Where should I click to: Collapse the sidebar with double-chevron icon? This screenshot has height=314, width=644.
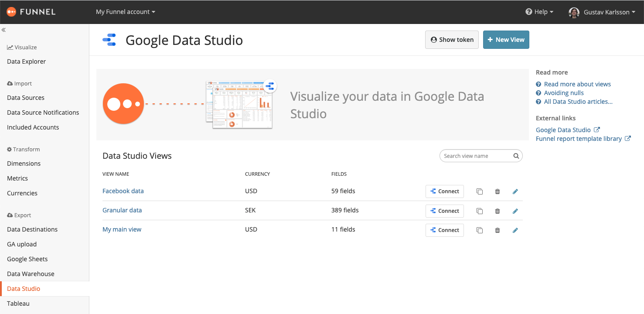[x=3, y=30]
